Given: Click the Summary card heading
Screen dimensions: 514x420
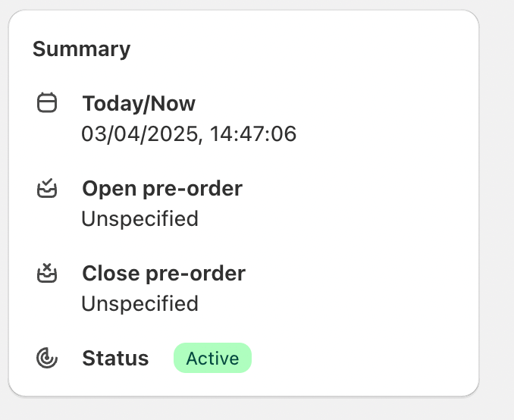Looking at the screenshot, I should (x=82, y=49).
